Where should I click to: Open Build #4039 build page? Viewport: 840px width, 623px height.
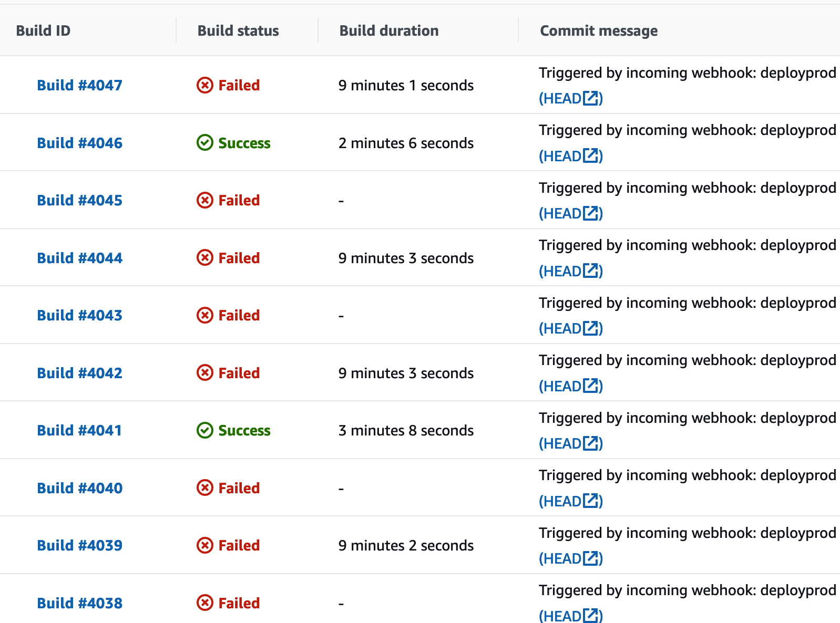pyautogui.click(x=79, y=545)
